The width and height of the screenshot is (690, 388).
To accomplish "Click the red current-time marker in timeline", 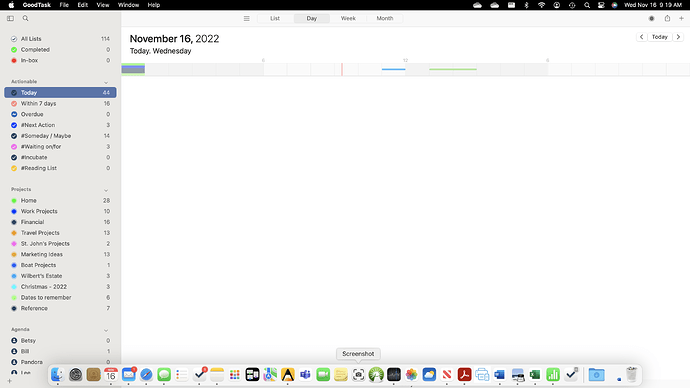I will pyautogui.click(x=342, y=70).
